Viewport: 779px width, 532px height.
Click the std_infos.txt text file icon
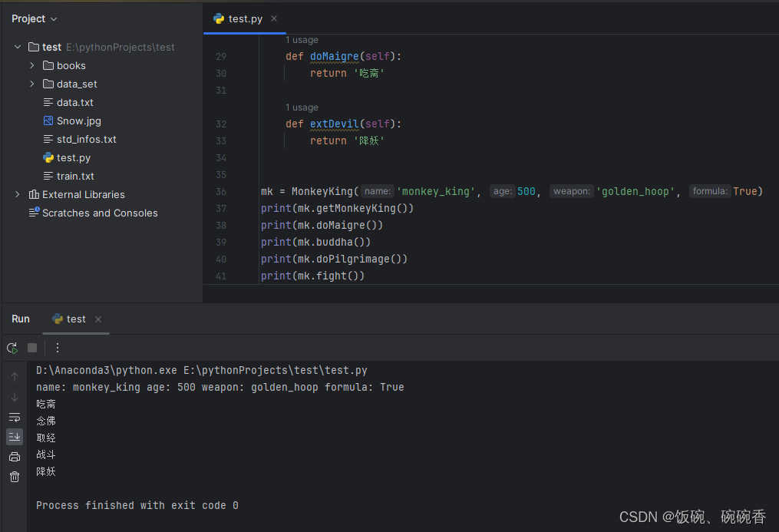(x=48, y=139)
